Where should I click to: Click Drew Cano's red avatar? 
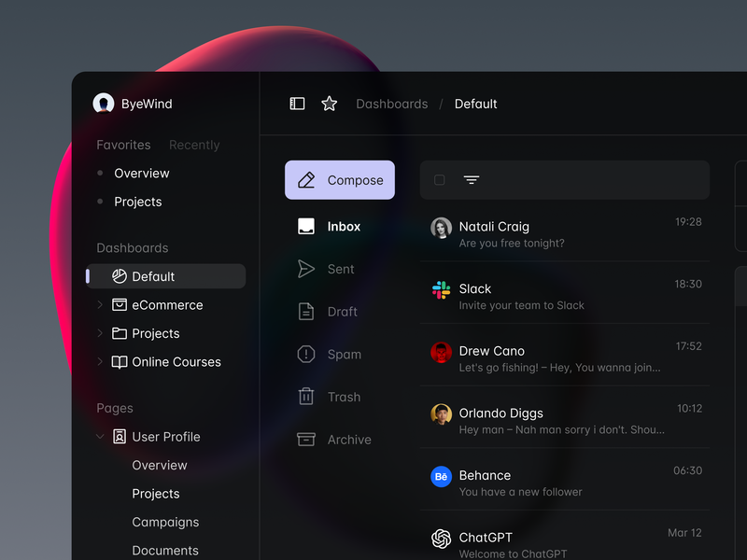(x=441, y=353)
